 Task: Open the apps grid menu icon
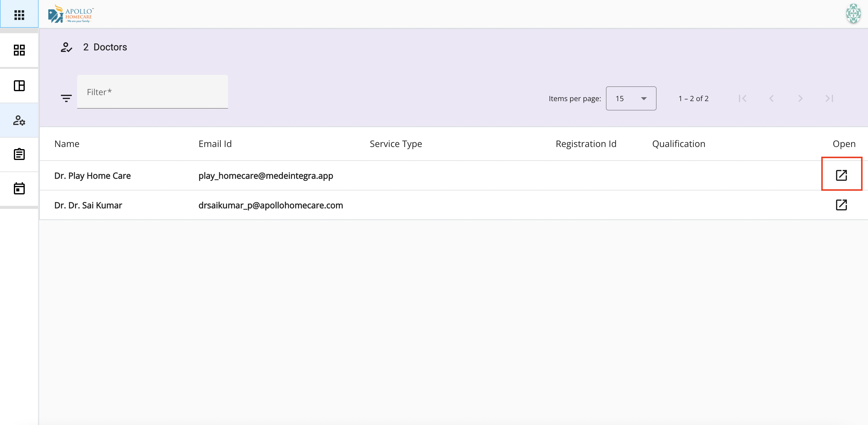point(19,14)
